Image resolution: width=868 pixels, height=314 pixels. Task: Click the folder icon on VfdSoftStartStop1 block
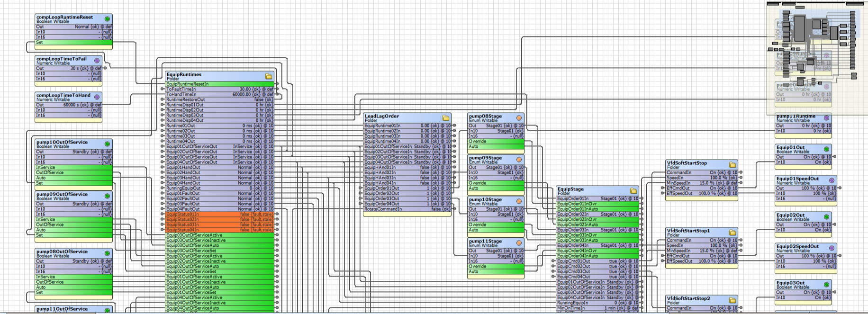point(732,233)
